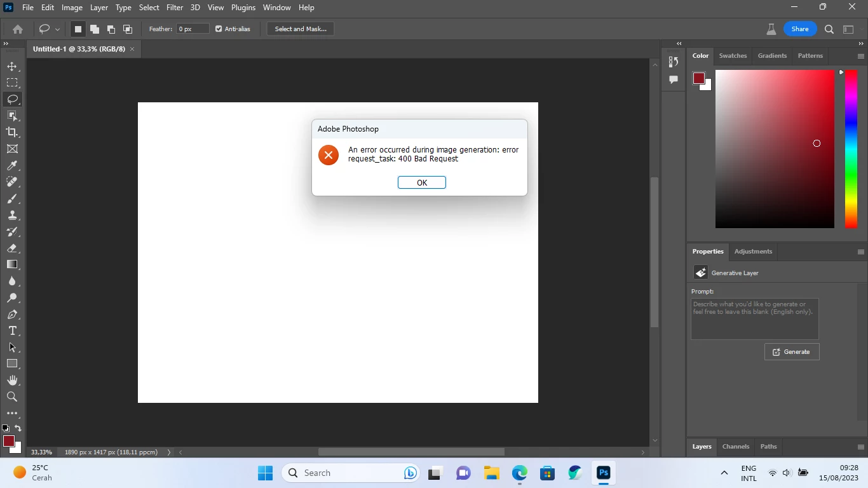Expand the toolbar double-arrow
This screenshot has height=488, width=868.
coord(6,43)
